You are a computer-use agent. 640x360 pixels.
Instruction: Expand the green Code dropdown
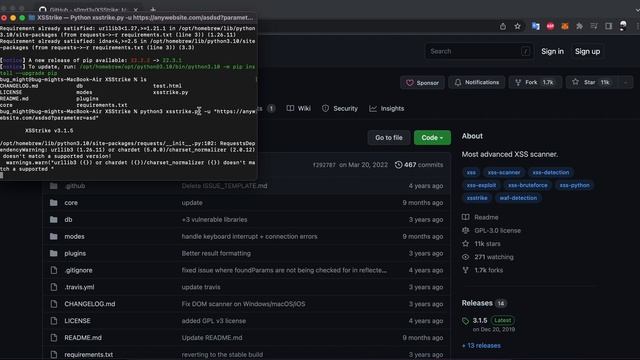click(x=432, y=138)
